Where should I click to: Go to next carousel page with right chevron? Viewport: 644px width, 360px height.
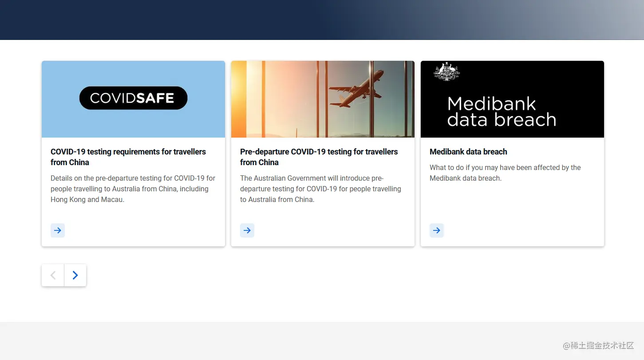click(75, 275)
